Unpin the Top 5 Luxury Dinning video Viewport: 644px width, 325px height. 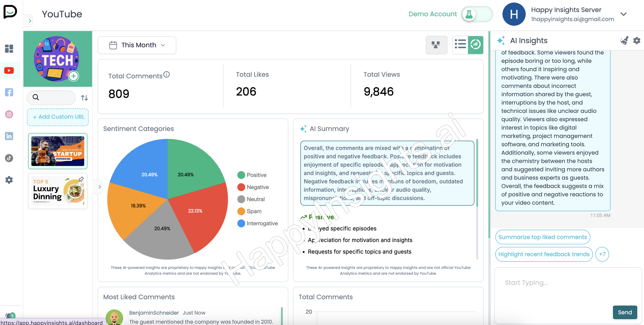pyautogui.click(x=81, y=179)
